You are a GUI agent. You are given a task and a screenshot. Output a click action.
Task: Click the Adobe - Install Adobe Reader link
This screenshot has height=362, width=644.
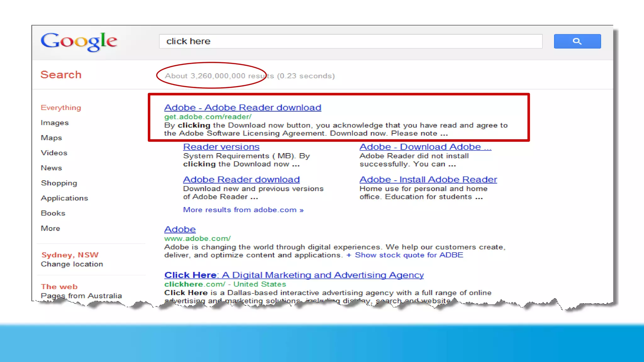pos(428,179)
